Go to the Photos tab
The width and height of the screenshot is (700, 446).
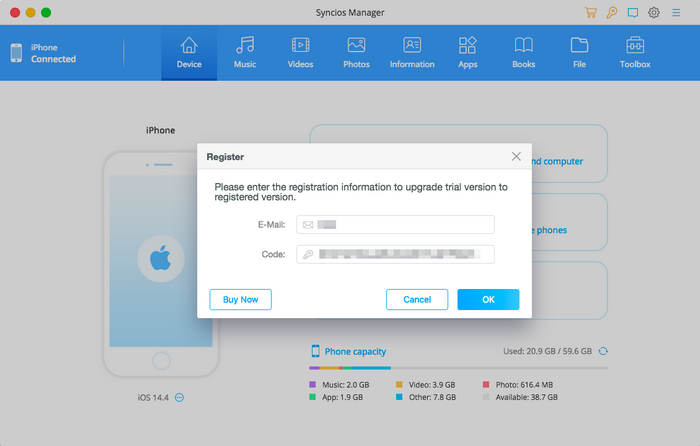[356, 53]
